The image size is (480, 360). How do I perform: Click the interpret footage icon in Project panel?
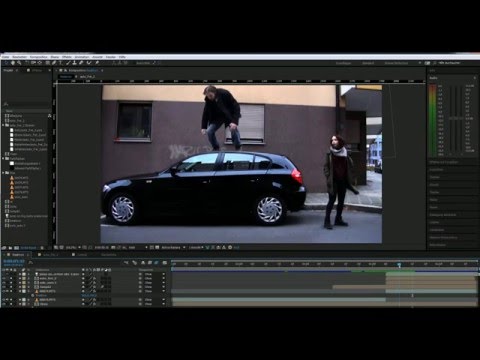point(4,248)
